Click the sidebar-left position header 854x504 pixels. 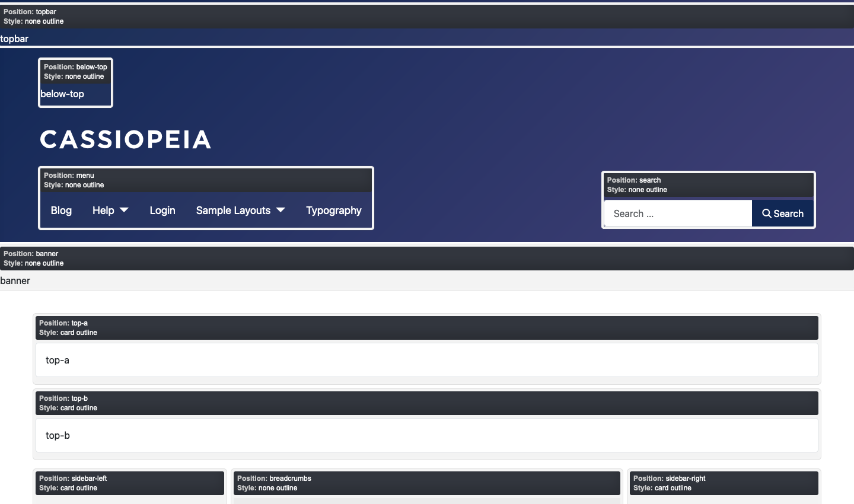[x=130, y=483]
